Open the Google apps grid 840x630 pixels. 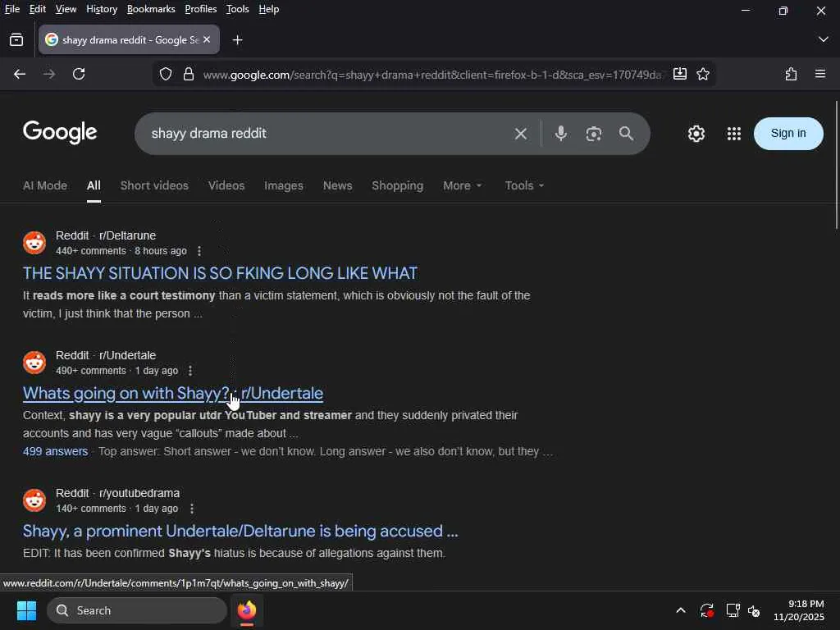pos(734,134)
